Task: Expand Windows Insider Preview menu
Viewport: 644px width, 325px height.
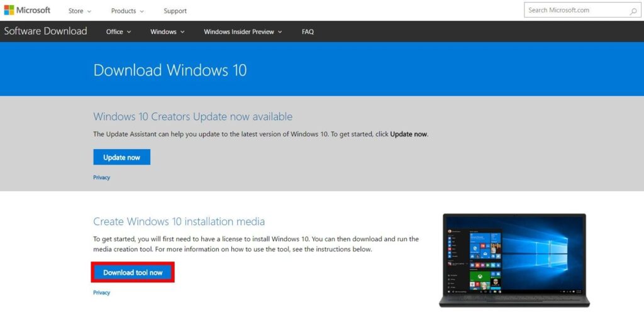Action: 243,32
